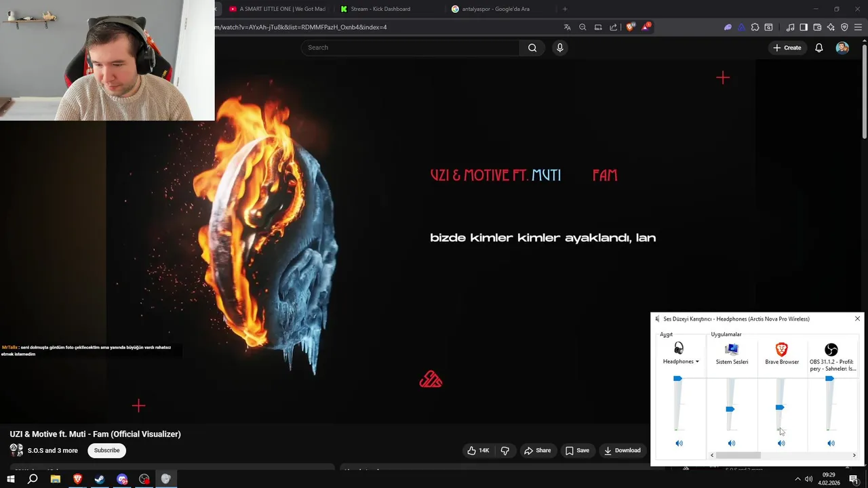
Task: Open the Windows notification center
Action: click(854, 479)
